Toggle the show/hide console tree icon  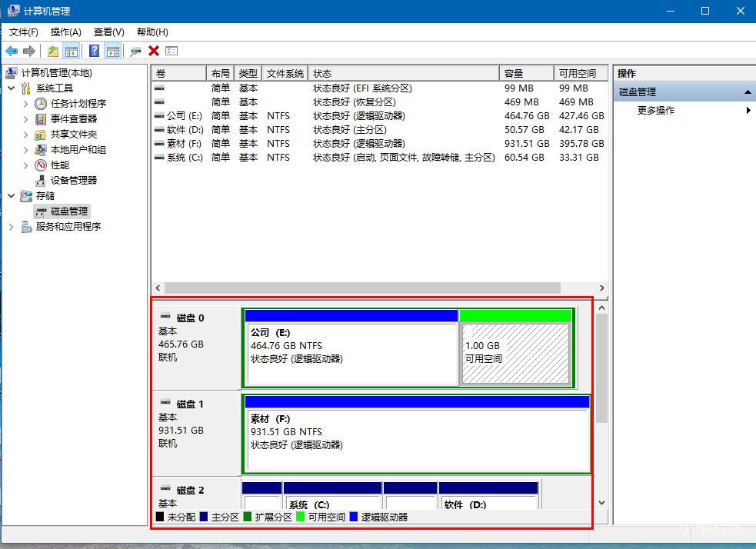71,51
